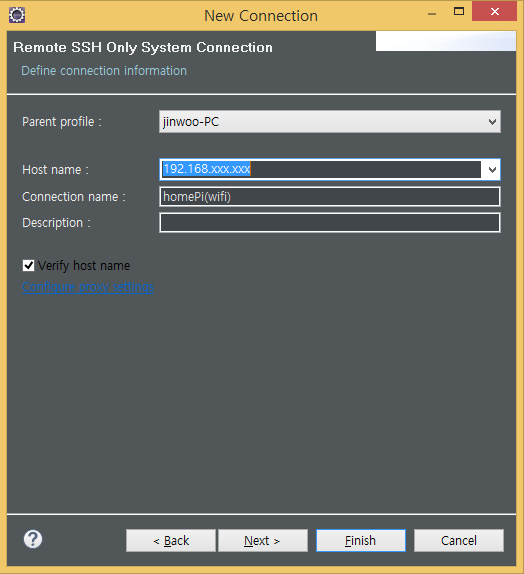Open Configure proxy settings link
Viewport: 524px width, 574px height.
pyautogui.click(x=88, y=287)
